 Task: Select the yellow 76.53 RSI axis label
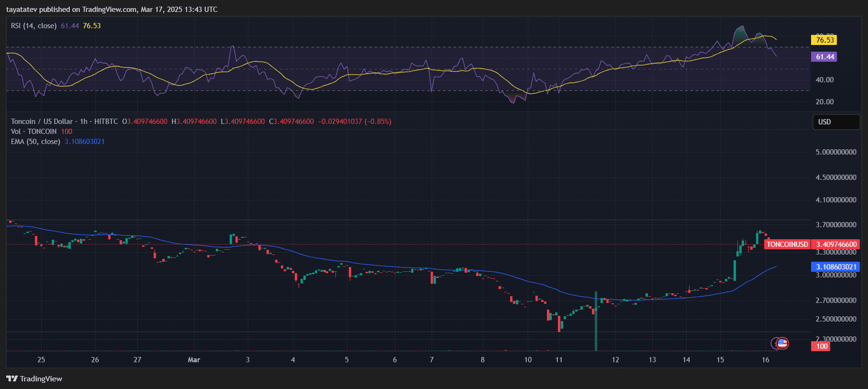click(x=824, y=40)
